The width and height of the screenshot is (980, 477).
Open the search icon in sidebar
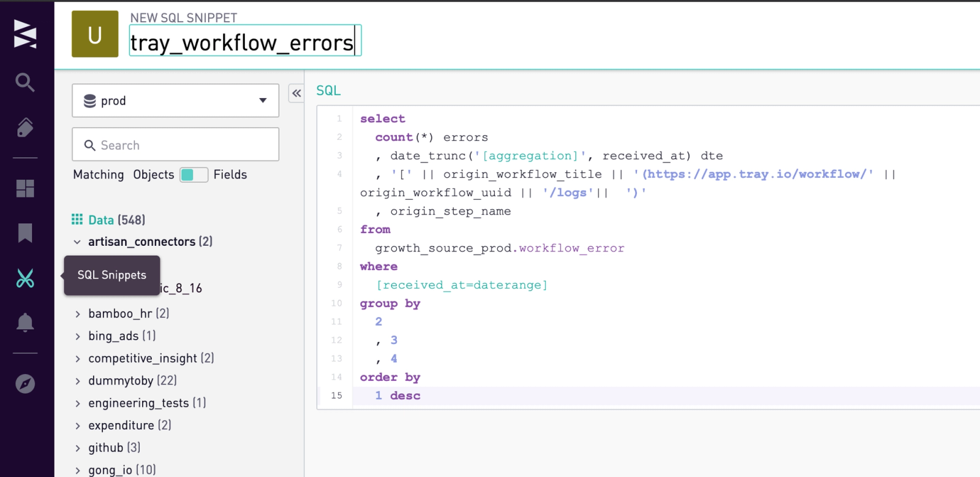pyautogui.click(x=25, y=82)
